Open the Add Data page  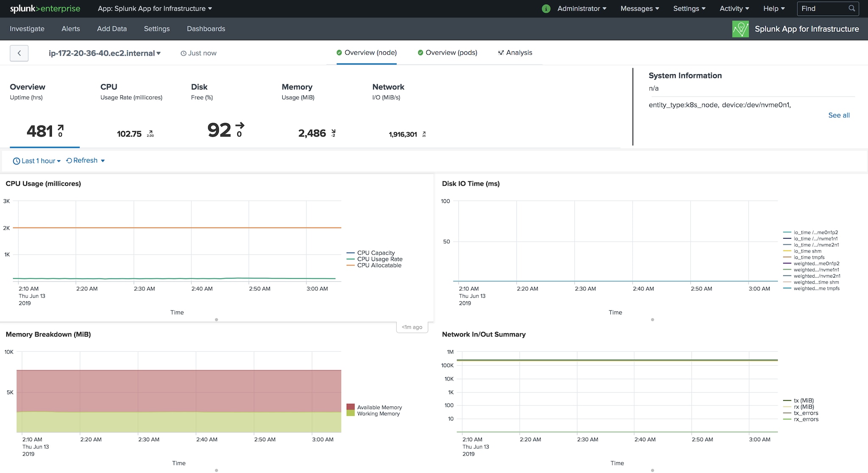pos(112,29)
